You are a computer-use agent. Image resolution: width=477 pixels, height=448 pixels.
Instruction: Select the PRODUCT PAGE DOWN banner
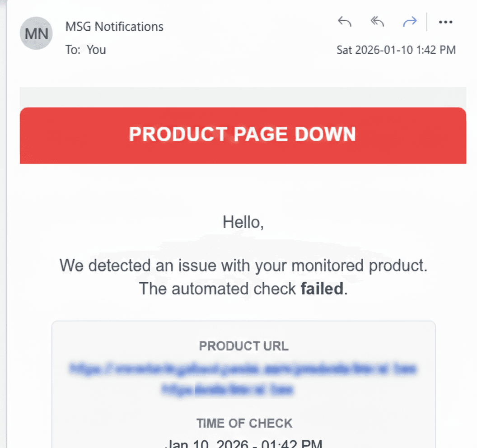tap(243, 135)
